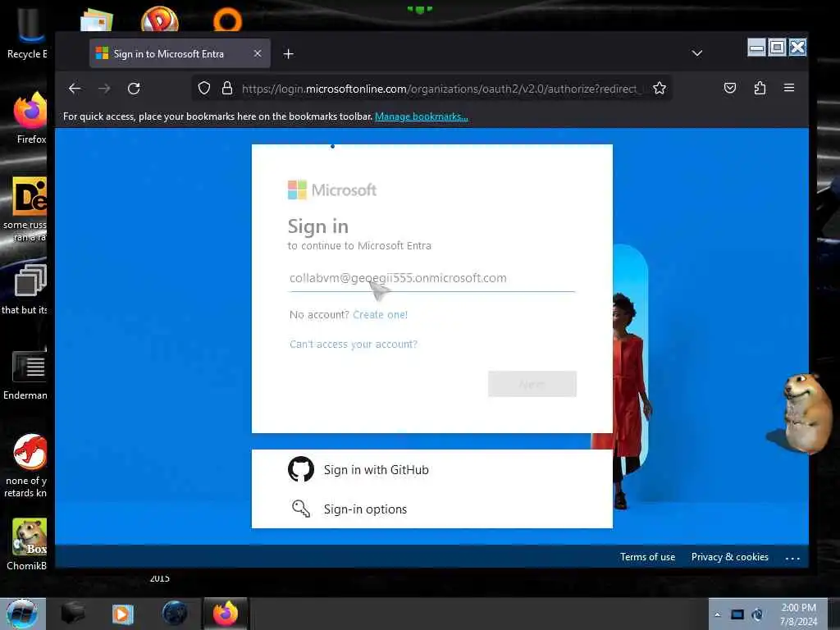Select the Firefox desktop shortcut
Viewport: 840px width, 630px height.
coord(30,118)
